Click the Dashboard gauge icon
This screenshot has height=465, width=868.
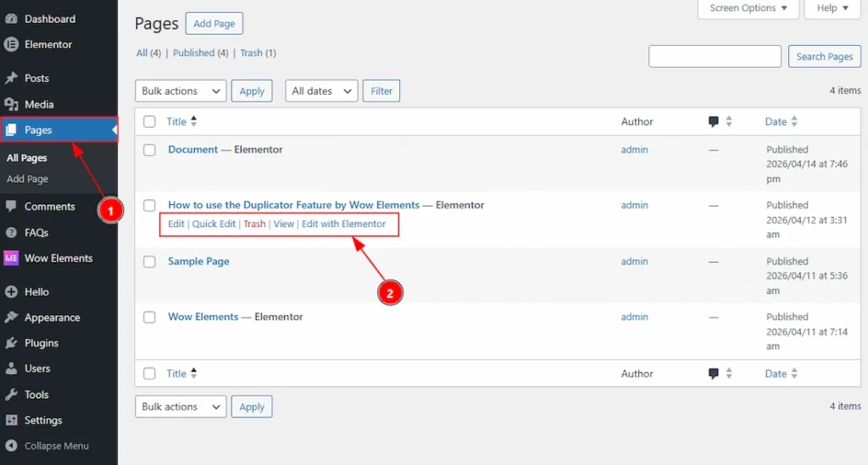tap(11, 19)
